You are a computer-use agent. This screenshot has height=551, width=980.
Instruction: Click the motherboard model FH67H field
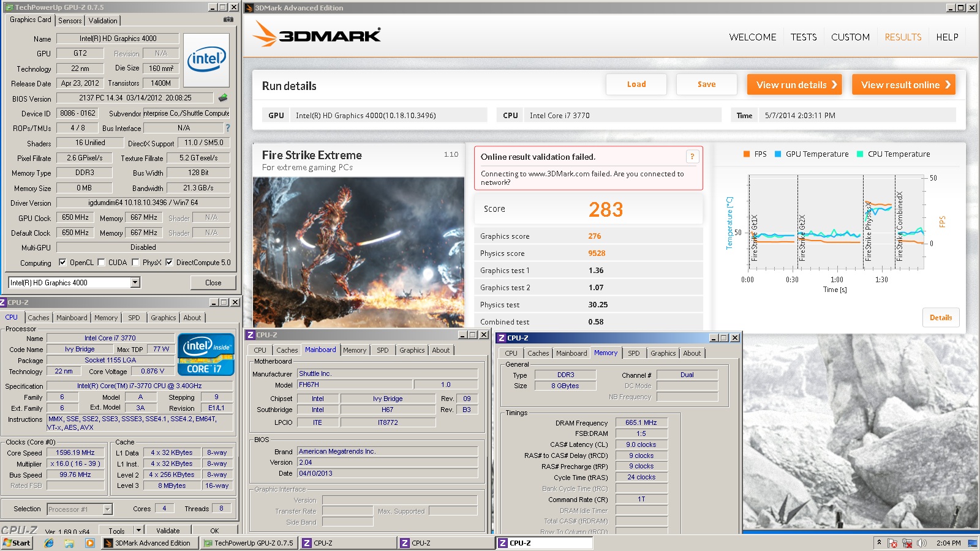pos(354,385)
